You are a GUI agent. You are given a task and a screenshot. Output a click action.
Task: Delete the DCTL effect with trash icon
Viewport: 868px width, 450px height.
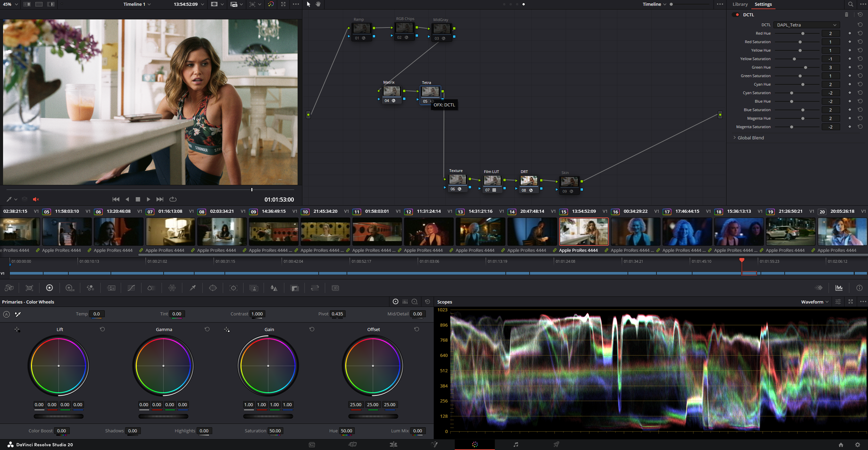(x=846, y=15)
